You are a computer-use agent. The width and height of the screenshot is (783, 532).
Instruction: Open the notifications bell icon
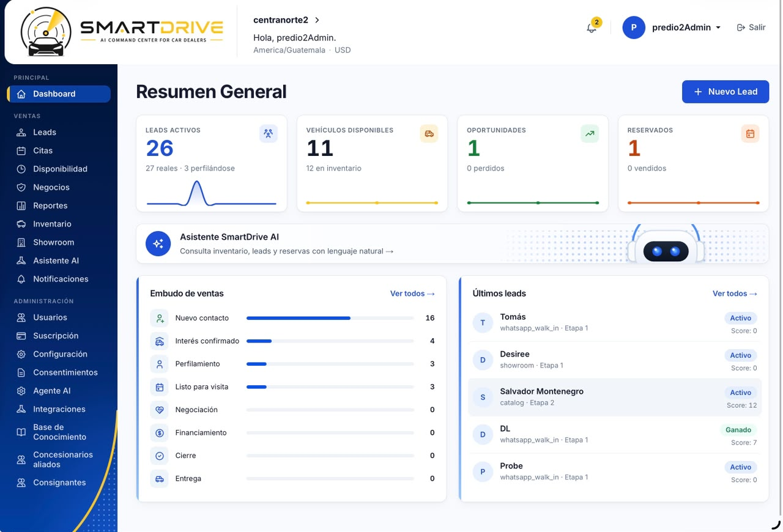click(591, 28)
